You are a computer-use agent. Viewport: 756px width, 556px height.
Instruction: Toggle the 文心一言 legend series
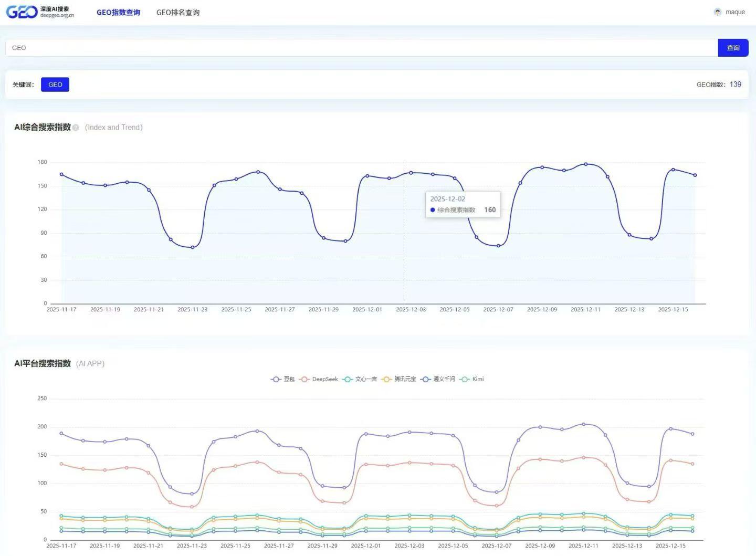click(x=360, y=379)
